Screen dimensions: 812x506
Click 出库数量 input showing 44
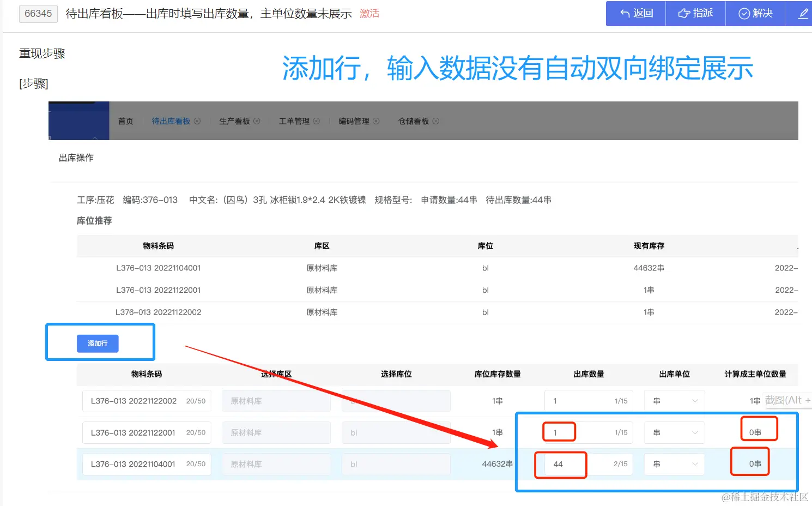coord(589,464)
